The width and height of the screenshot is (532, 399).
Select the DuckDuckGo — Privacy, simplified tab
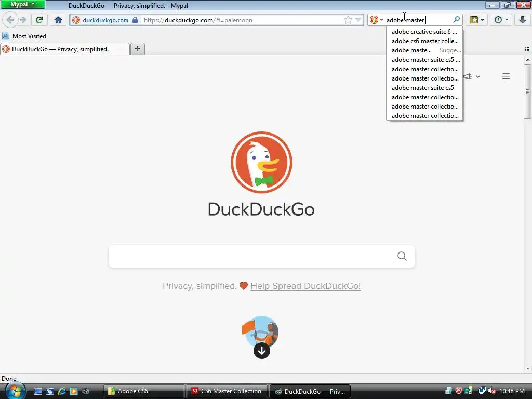pos(65,49)
